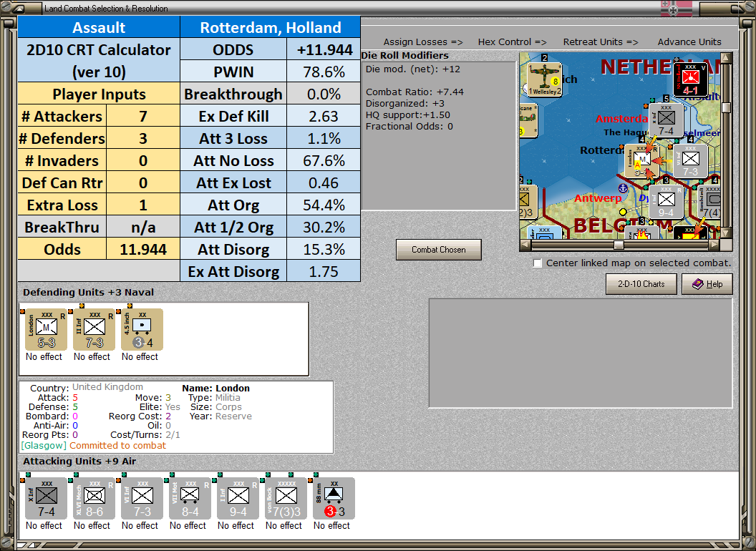
Task: Select the 4.5 inch artillery defender
Action: coord(140,330)
